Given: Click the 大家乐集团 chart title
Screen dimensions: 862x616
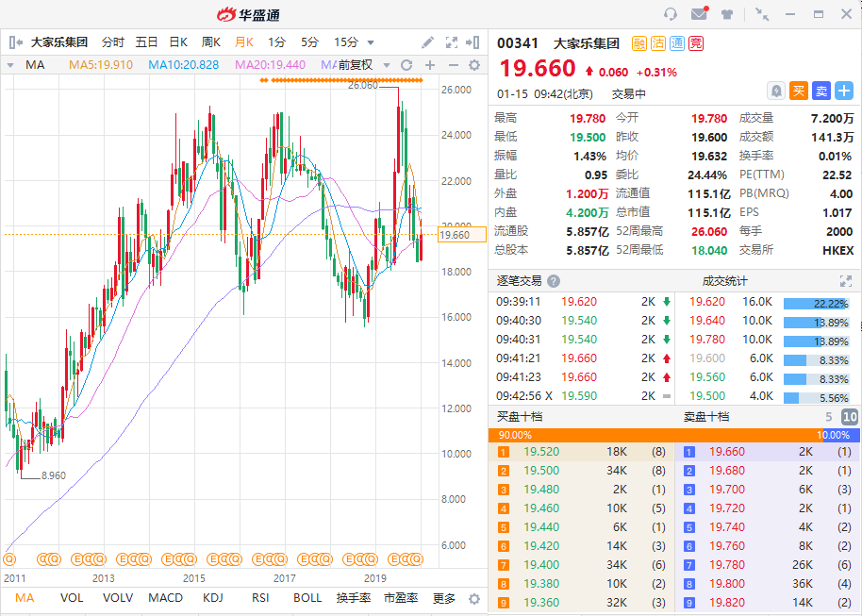Looking at the screenshot, I should click(x=58, y=42).
